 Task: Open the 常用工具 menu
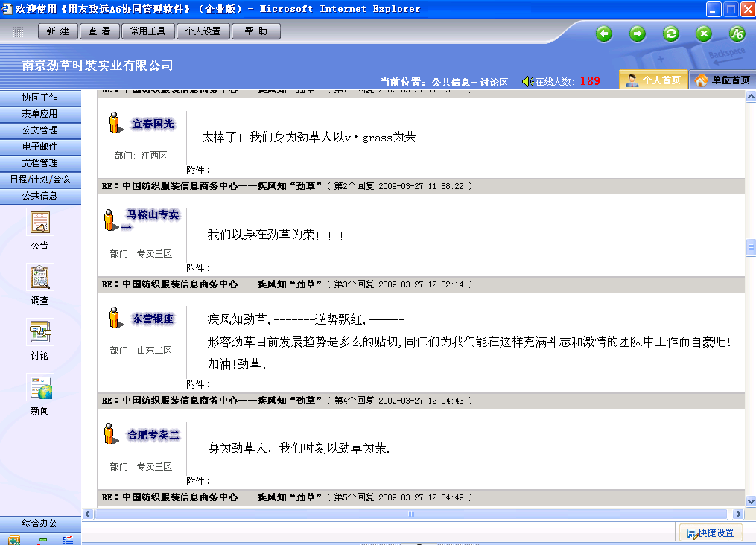(148, 31)
